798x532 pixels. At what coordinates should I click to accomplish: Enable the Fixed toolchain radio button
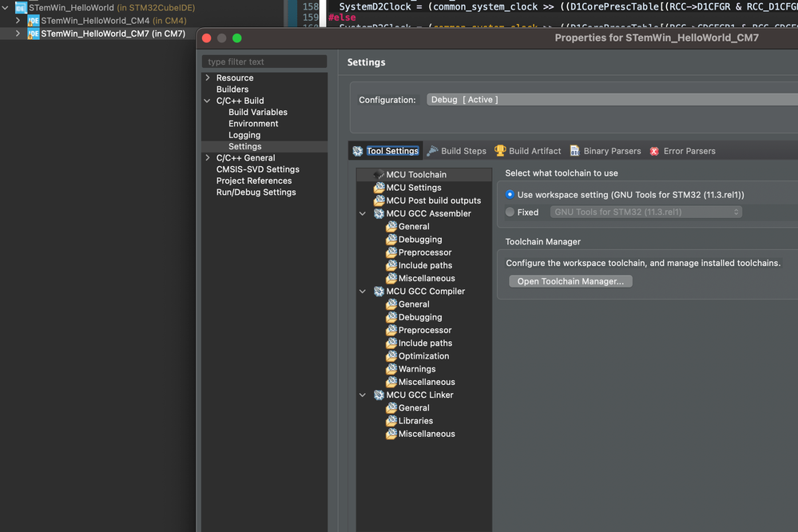510,212
